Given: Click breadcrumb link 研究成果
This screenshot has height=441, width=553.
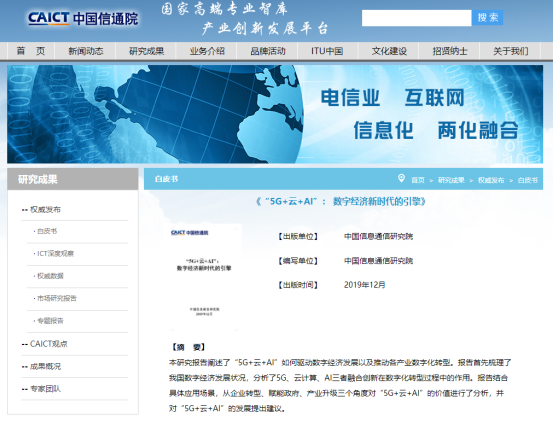Looking at the screenshot, I should click(451, 180).
